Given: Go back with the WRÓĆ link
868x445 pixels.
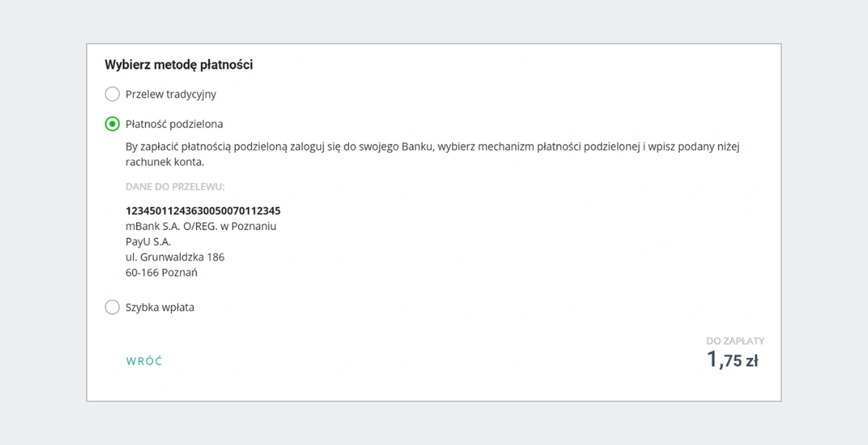Looking at the screenshot, I should pos(144,361).
